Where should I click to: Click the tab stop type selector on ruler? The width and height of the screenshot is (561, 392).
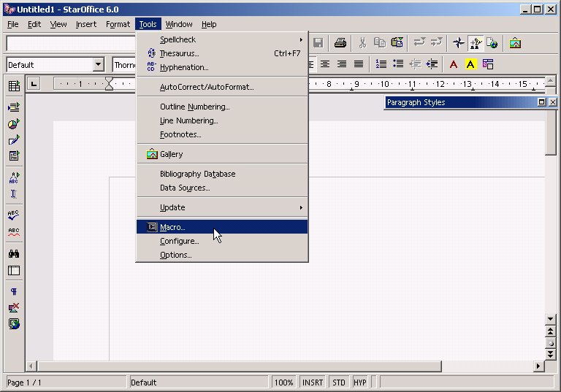point(34,84)
